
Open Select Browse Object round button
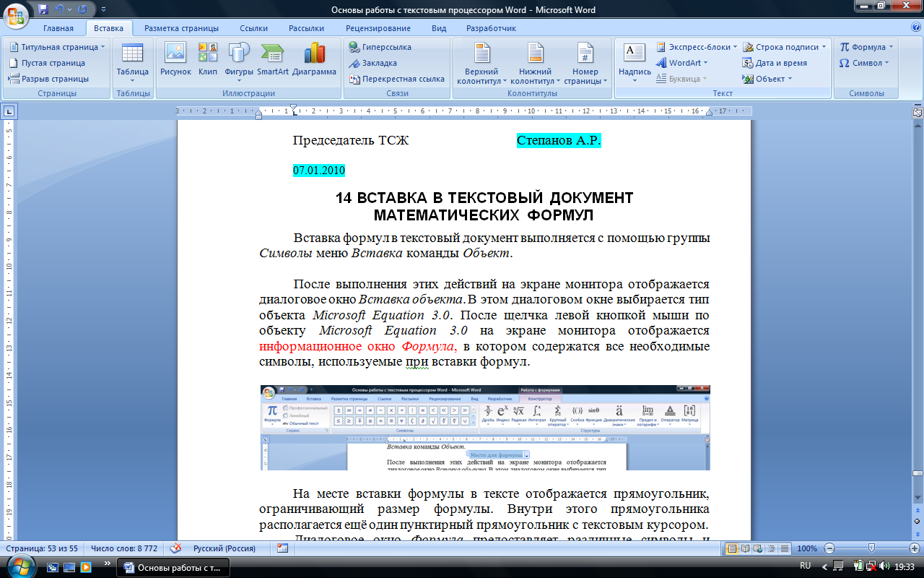point(918,521)
